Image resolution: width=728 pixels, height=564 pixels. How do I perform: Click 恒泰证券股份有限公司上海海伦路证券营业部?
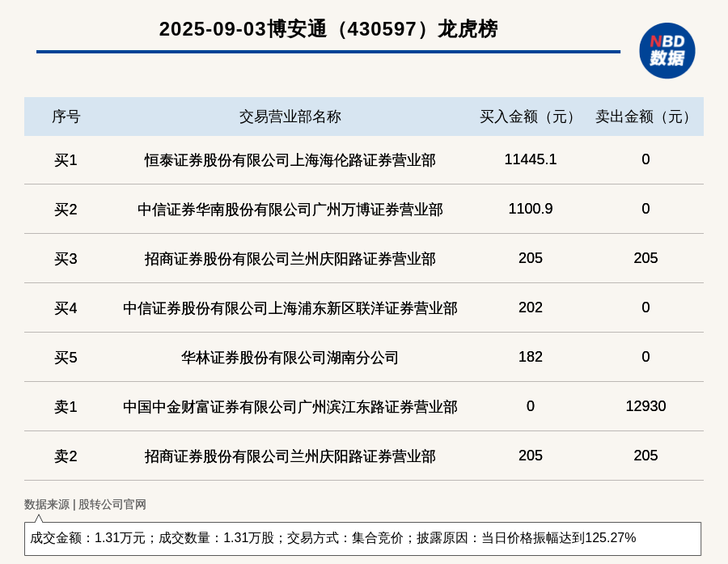coord(290,160)
